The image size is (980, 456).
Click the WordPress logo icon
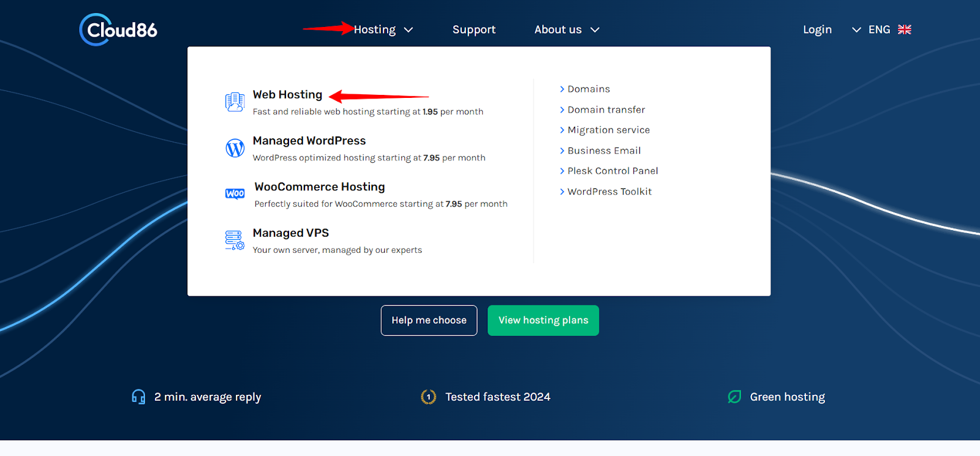pos(235,148)
